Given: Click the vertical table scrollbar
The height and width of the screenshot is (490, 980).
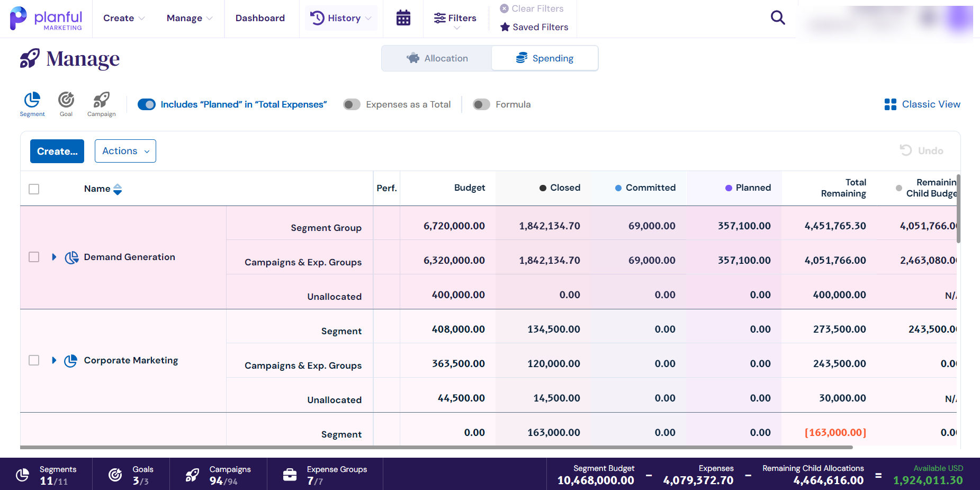Looking at the screenshot, I should (958, 209).
